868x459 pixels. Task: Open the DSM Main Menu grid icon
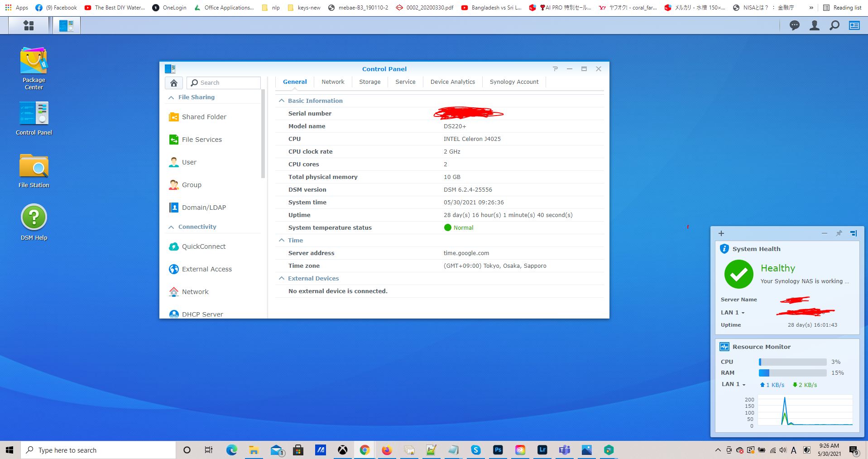click(x=29, y=26)
